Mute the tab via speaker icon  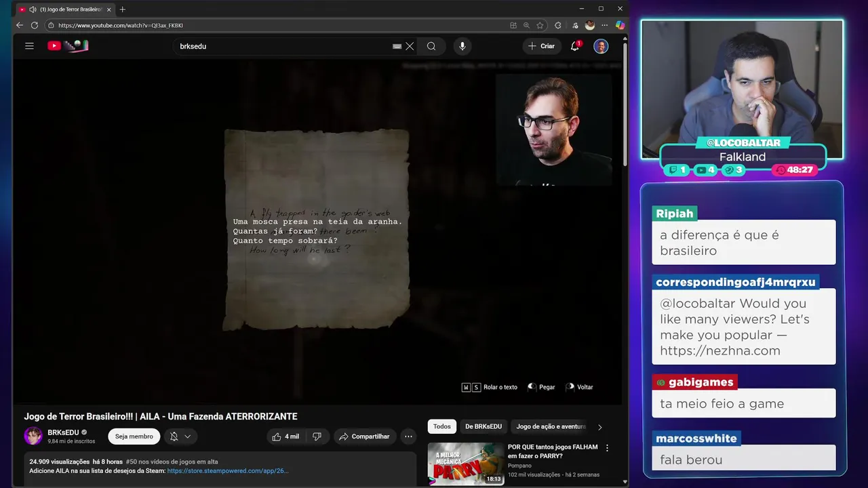[33, 9]
